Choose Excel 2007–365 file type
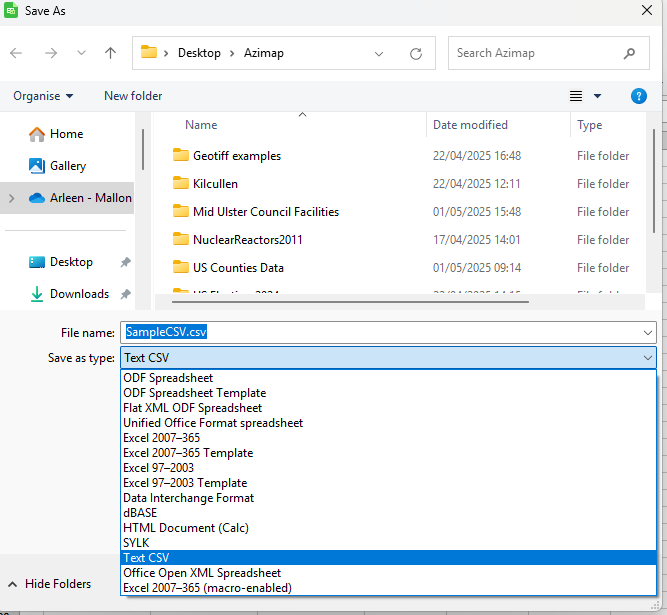This screenshot has width=667, height=615. [388, 438]
